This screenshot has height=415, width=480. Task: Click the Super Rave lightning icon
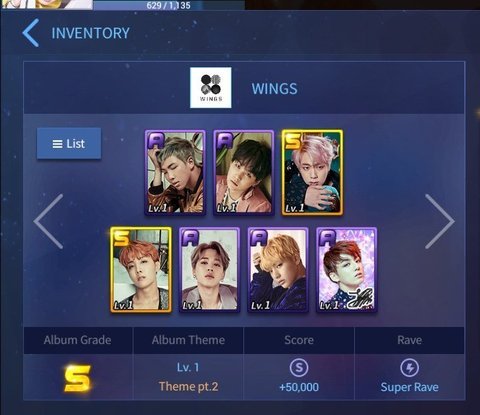click(x=409, y=368)
